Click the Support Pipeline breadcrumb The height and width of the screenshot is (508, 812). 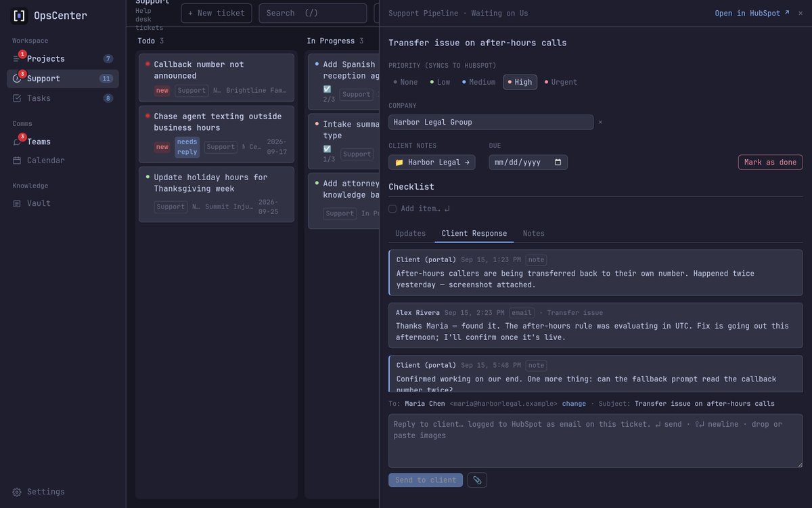[423, 13]
